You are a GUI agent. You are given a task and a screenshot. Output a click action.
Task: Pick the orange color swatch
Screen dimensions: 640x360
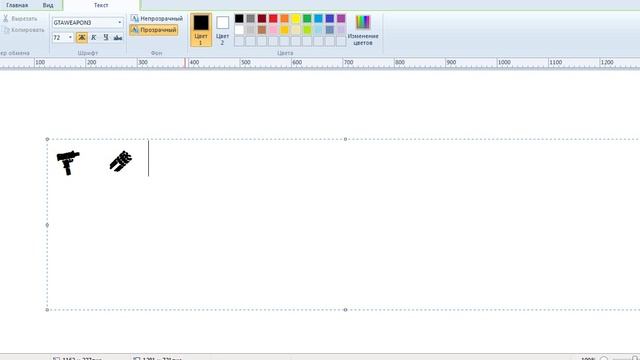point(284,18)
